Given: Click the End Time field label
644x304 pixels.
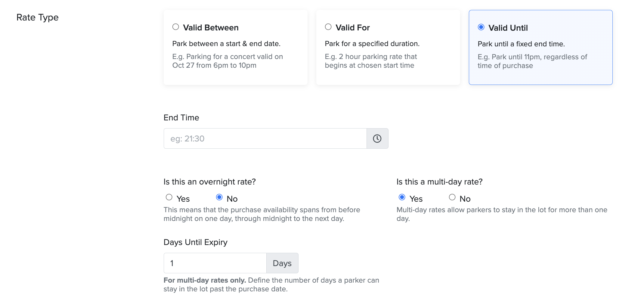Looking at the screenshot, I should (x=181, y=118).
